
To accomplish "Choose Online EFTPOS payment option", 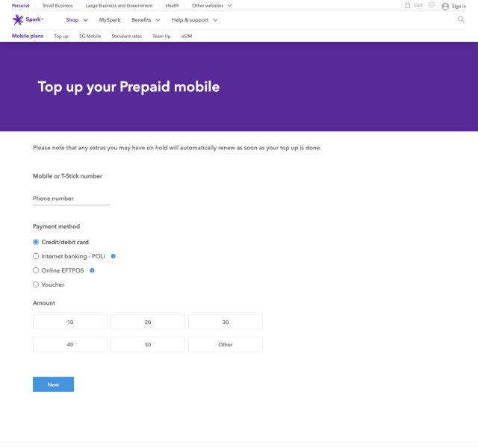I will coord(36,270).
